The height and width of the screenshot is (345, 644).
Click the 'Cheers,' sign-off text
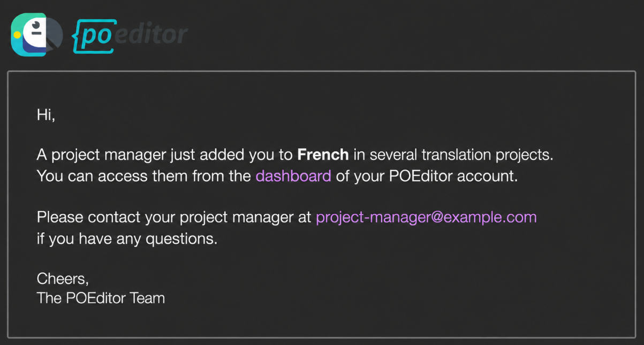pos(63,278)
